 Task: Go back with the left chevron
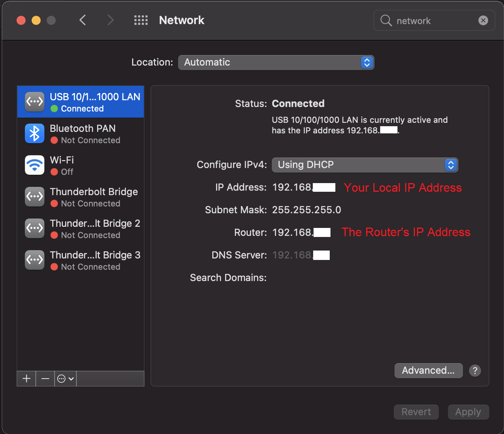(x=83, y=20)
